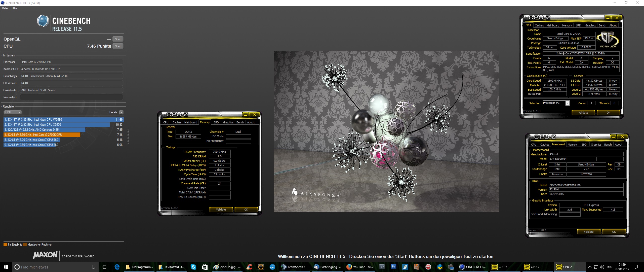Open CCleaner from the taskbar

[249, 267]
